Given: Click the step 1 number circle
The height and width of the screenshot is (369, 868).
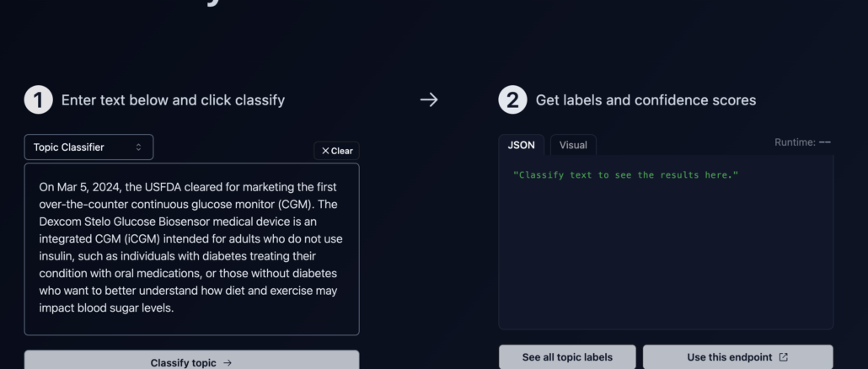Looking at the screenshot, I should point(38,100).
